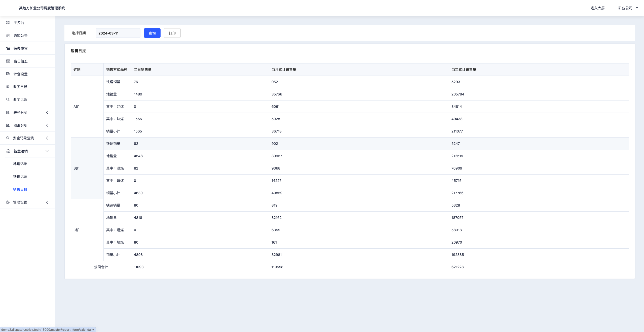The image size is (644, 332).
Task: Open 计划设置 menu item
Action: [x=28, y=74]
